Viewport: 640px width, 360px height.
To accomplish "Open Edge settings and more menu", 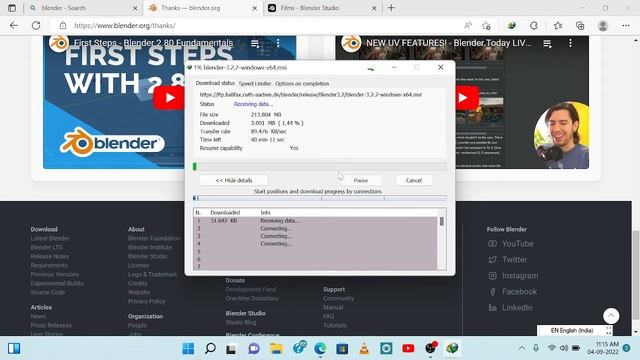I will click(x=626, y=25).
